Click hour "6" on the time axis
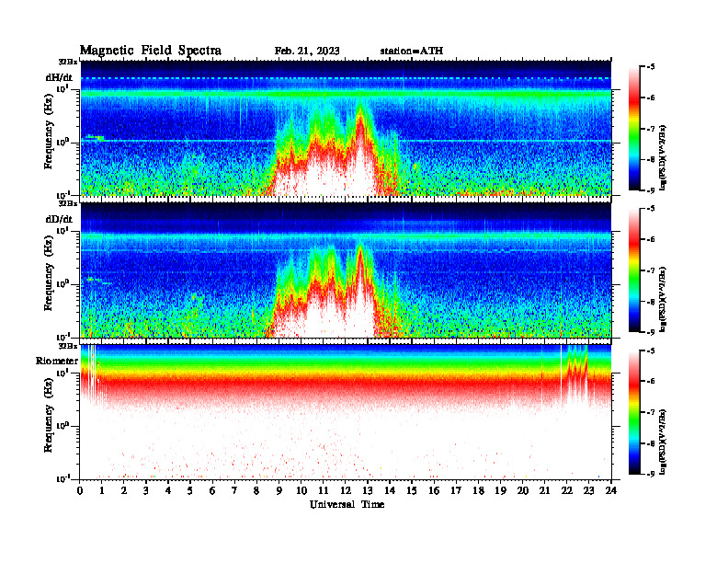 tap(212, 491)
